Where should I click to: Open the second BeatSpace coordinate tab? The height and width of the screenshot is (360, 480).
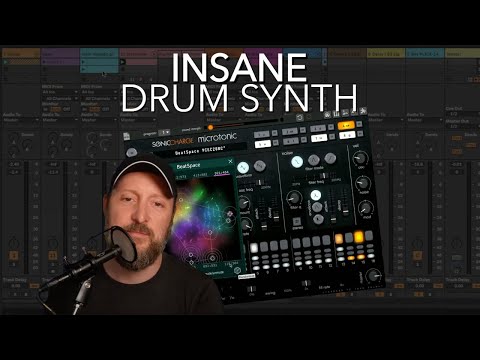click(x=200, y=174)
